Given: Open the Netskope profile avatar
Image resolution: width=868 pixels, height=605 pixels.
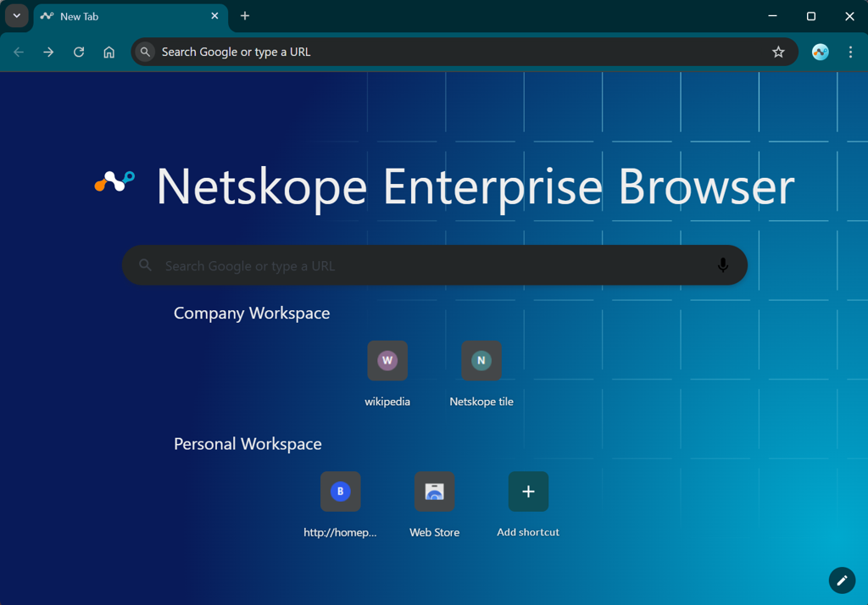Looking at the screenshot, I should coord(820,52).
